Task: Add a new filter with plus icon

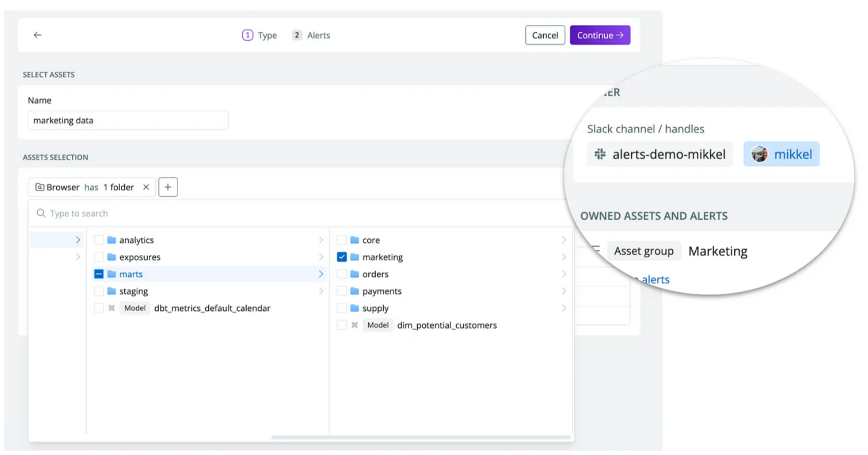Action: [x=168, y=187]
